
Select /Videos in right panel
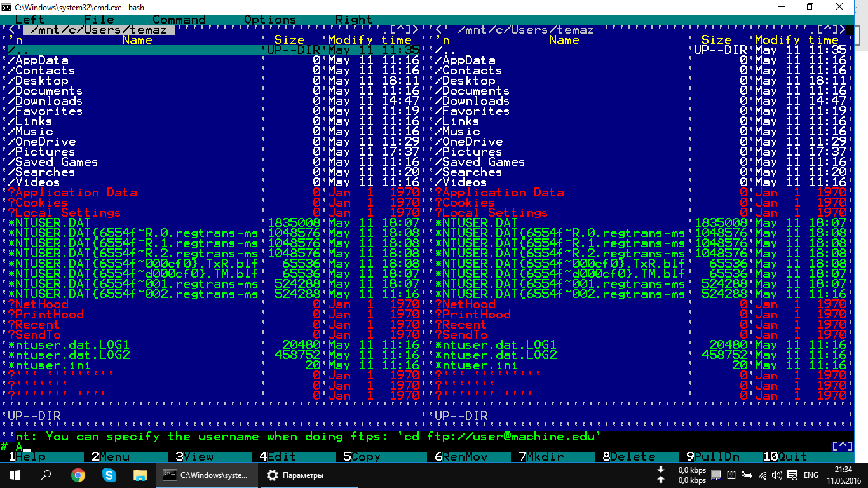click(x=641, y=182)
